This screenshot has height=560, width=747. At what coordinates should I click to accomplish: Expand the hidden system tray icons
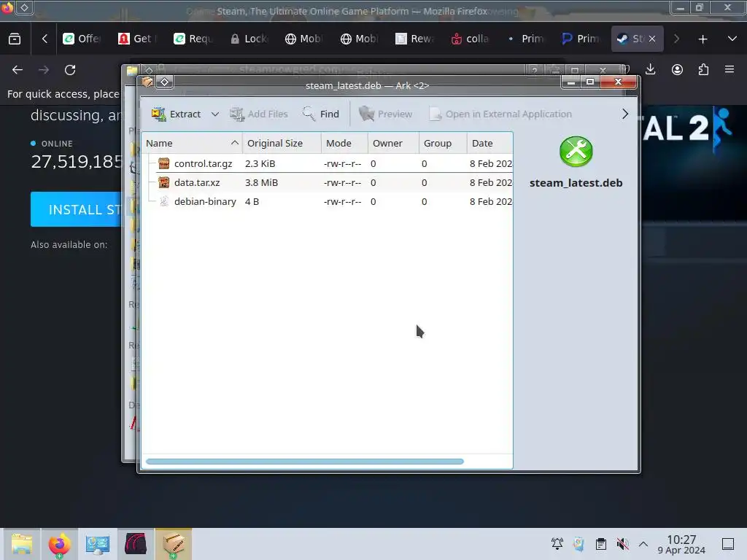click(643, 544)
